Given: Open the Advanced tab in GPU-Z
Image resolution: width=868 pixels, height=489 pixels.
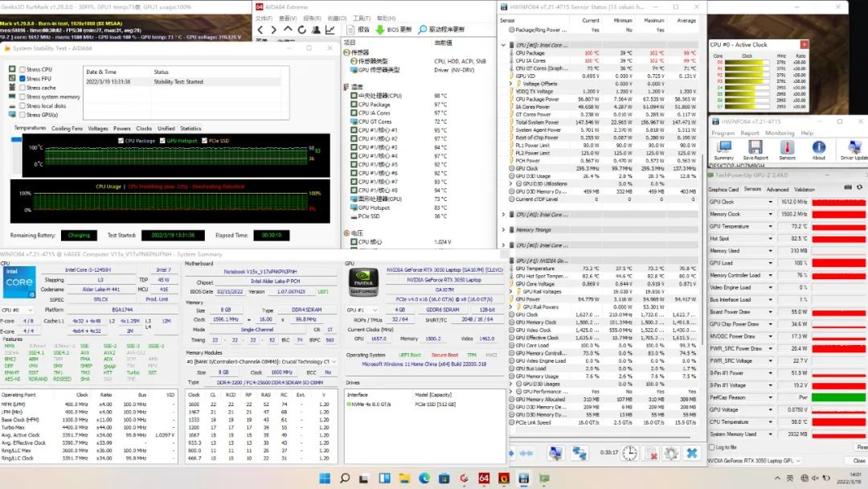Looking at the screenshot, I should point(777,190).
